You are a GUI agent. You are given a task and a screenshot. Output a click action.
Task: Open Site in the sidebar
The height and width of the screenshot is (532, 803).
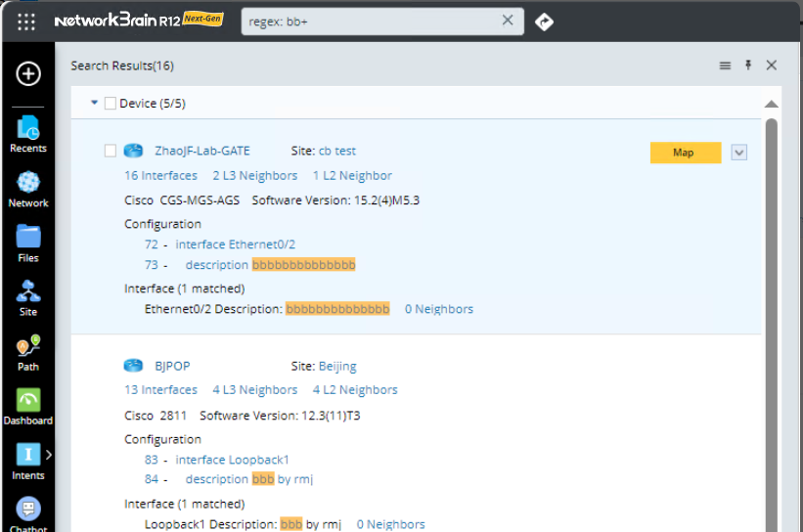[x=28, y=298]
